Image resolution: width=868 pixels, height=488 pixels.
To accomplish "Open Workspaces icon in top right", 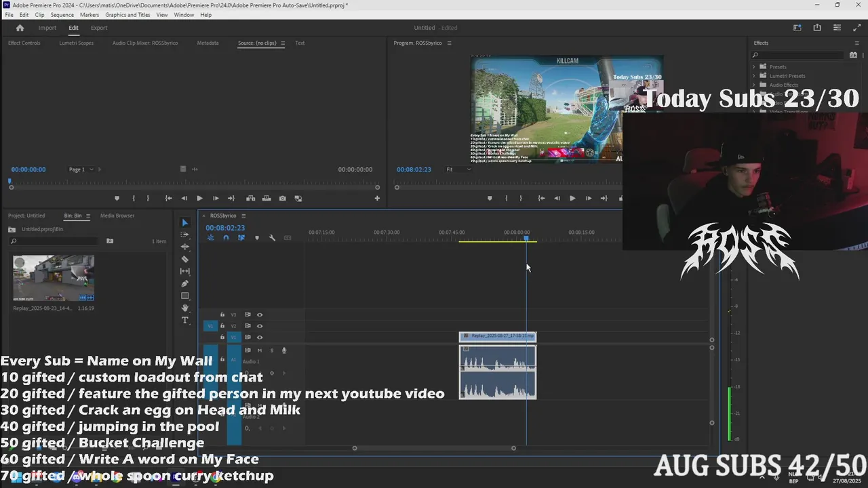I will click(x=797, y=28).
